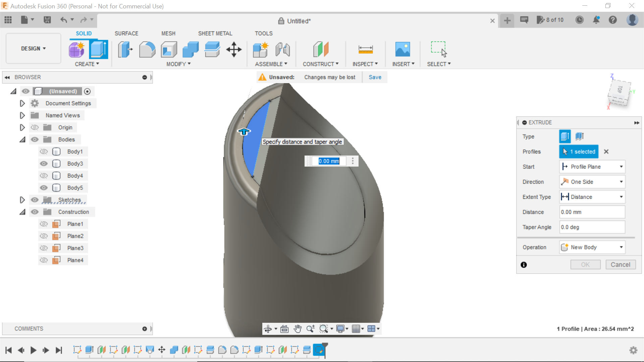Click the Measure tool icon
The width and height of the screenshot is (644, 362).
[x=365, y=50]
